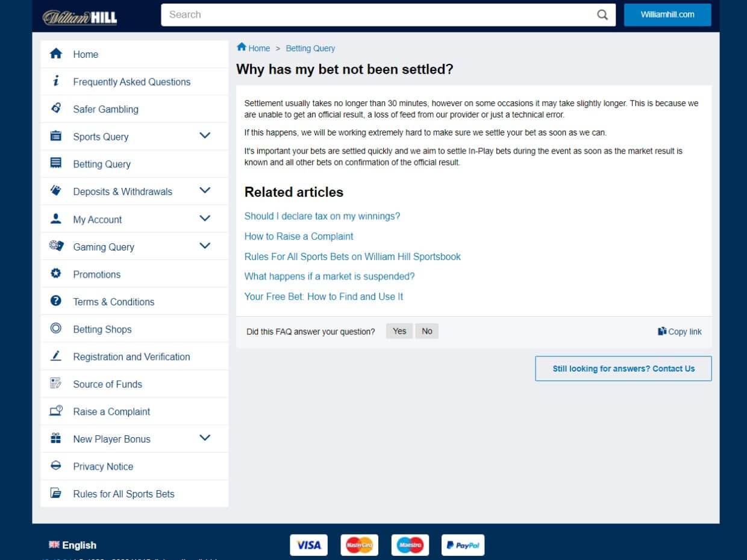The height and width of the screenshot is (560, 747).
Task: Click the search magnifier icon
Action: point(601,14)
